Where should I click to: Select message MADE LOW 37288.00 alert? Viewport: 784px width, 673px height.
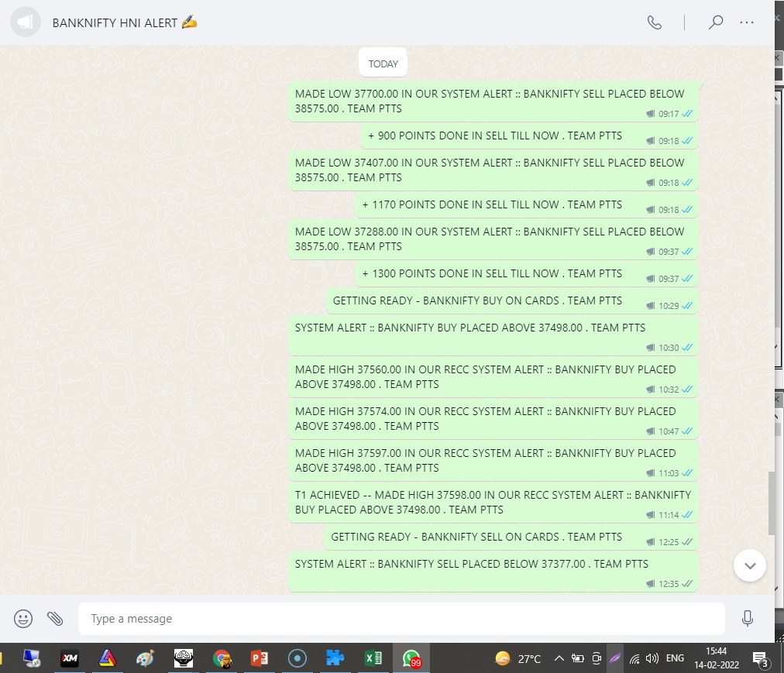(x=493, y=239)
